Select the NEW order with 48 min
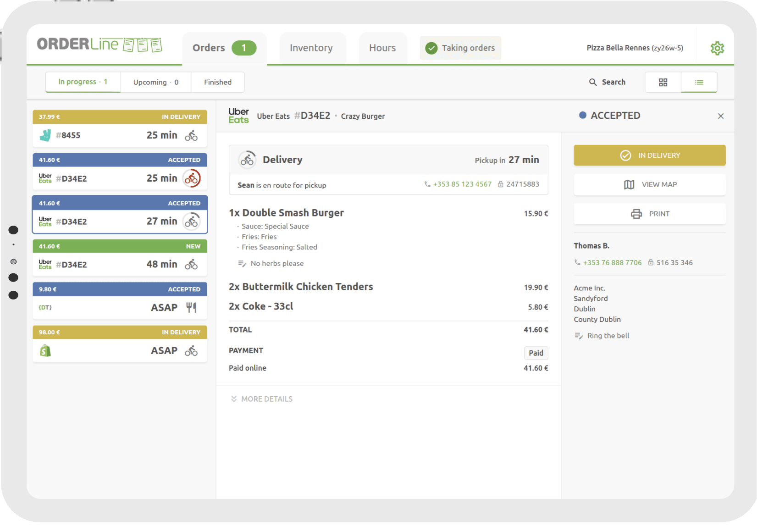The height and width of the screenshot is (532, 757). [x=120, y=258]
